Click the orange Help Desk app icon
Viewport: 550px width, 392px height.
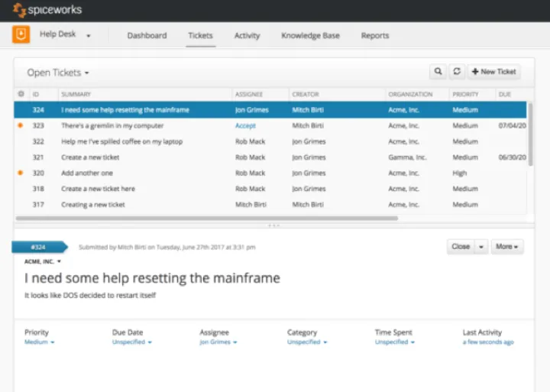coord(21,35)
